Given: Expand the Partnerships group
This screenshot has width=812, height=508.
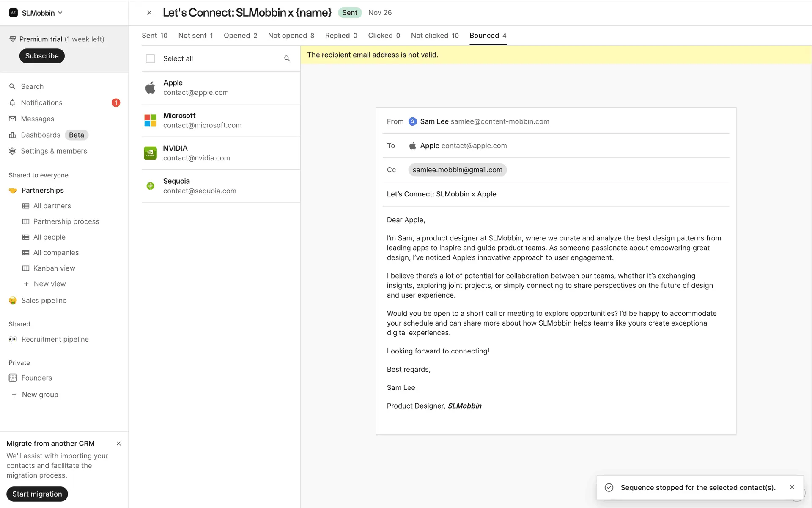Looking at the screenshot, I should tap(42, 190).
